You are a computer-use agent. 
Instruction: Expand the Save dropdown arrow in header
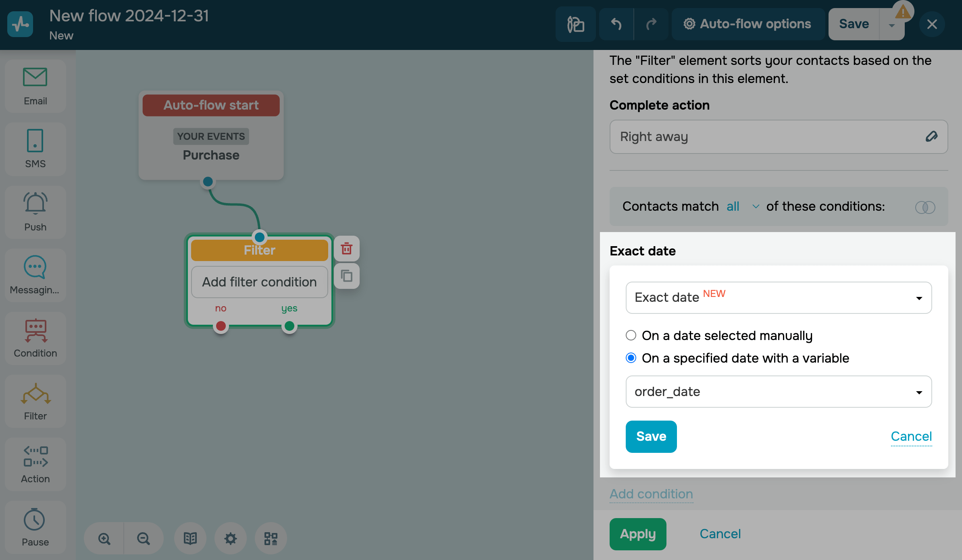coord(892,25)
